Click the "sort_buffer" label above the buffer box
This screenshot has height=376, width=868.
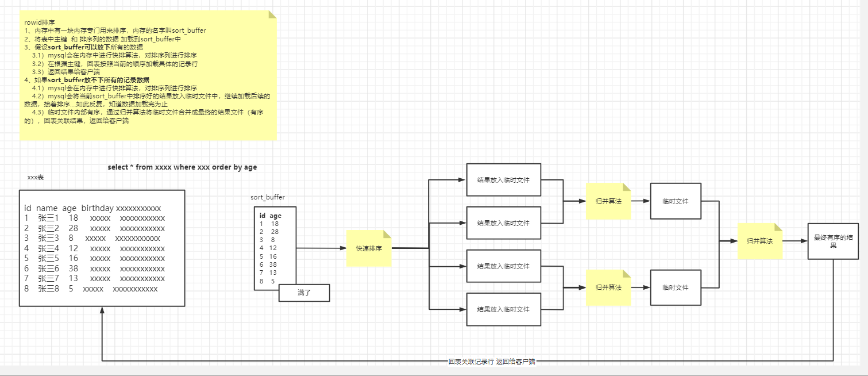[x=268, y=197]
